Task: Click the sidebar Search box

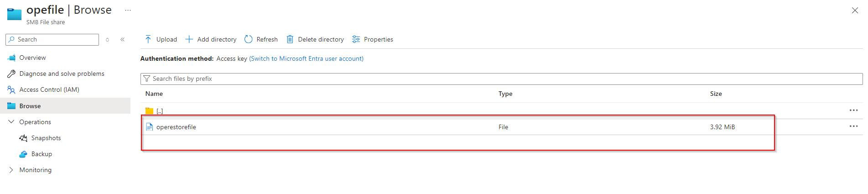Action: (56, 40)
